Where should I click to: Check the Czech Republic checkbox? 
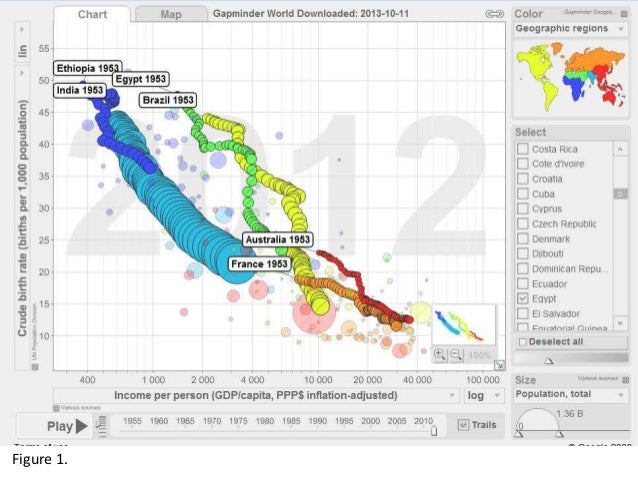point(522,223)
